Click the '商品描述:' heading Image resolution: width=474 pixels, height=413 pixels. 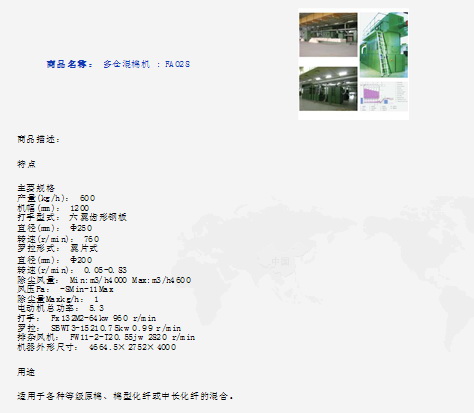(x=39, y=139)
